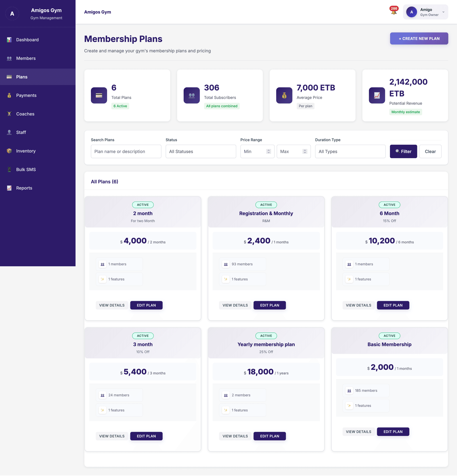Open the All Types duration dropdown
This screenshot has height=476, width=457.
350,152
